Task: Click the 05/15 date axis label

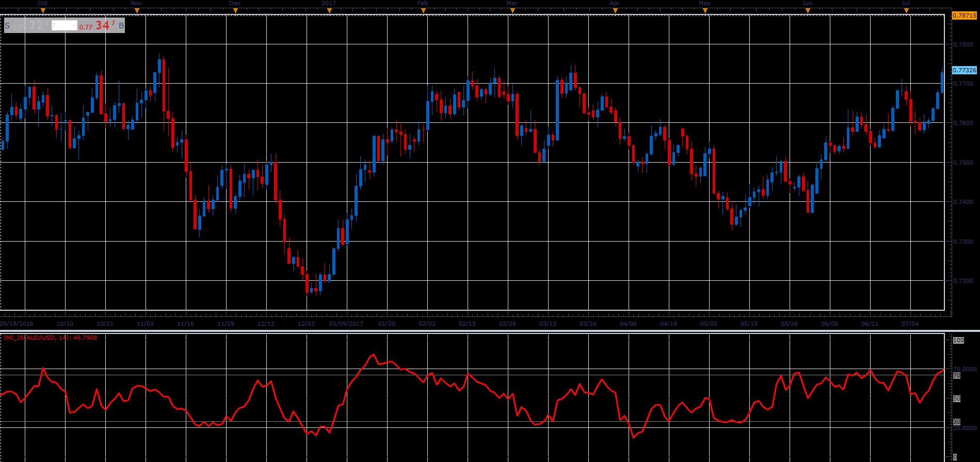Action: [749, 324]
